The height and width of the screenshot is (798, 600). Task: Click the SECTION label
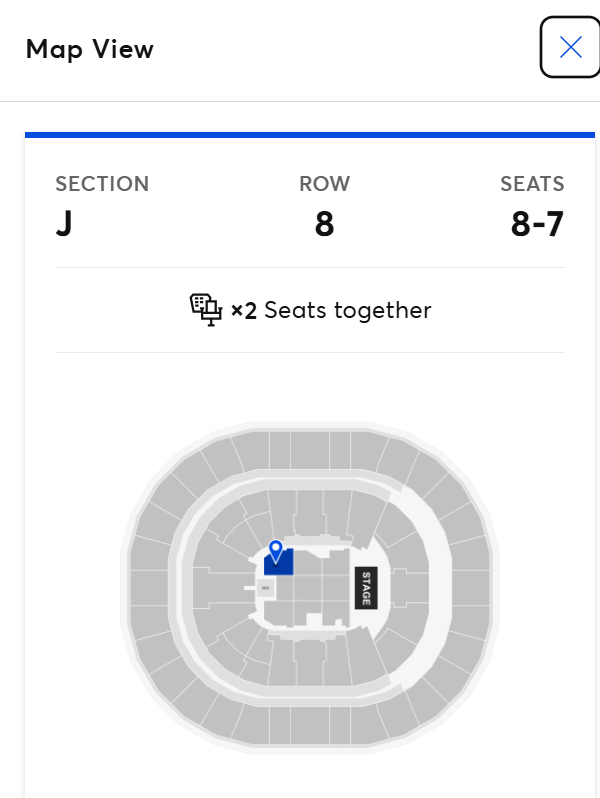pos(102,184)
